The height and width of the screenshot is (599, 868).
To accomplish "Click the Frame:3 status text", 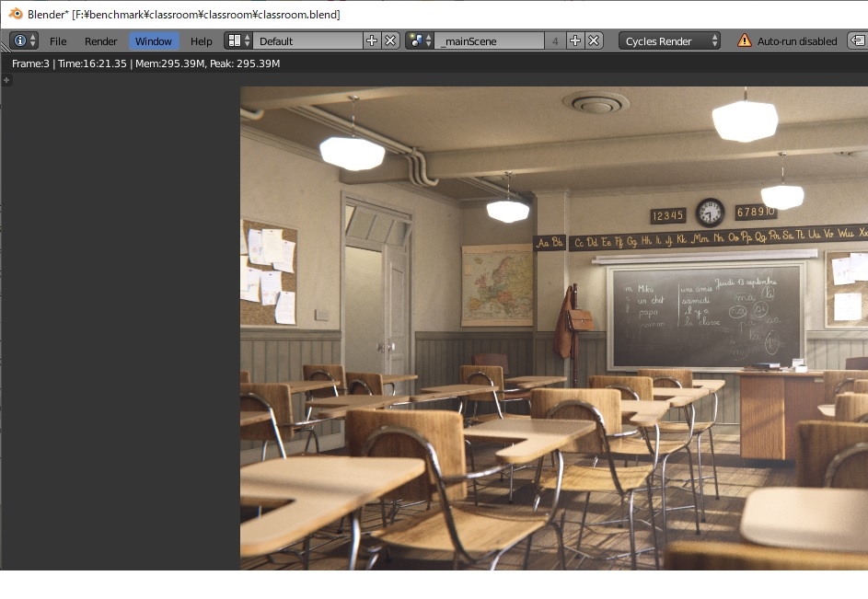I will click(x=30, y=63).
